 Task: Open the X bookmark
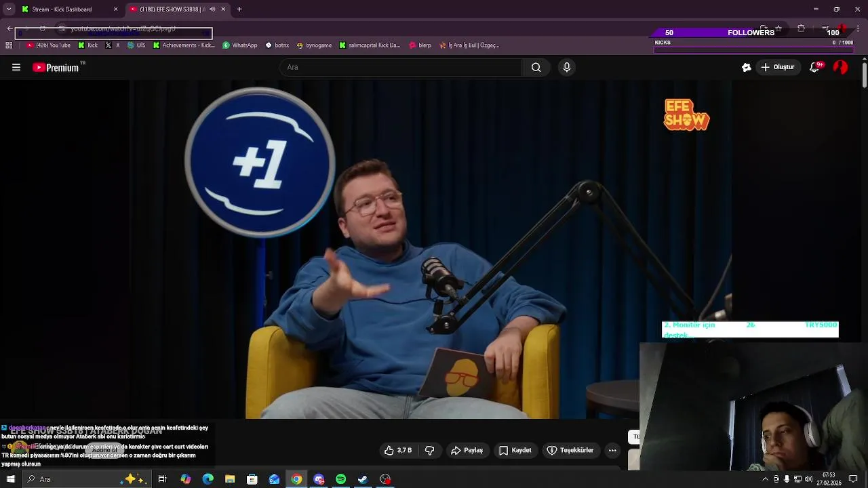click(x=113, y=45)
